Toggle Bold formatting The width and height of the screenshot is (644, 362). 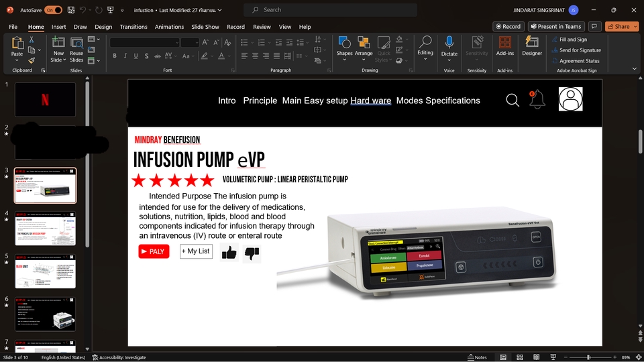[x=115, y=56]
